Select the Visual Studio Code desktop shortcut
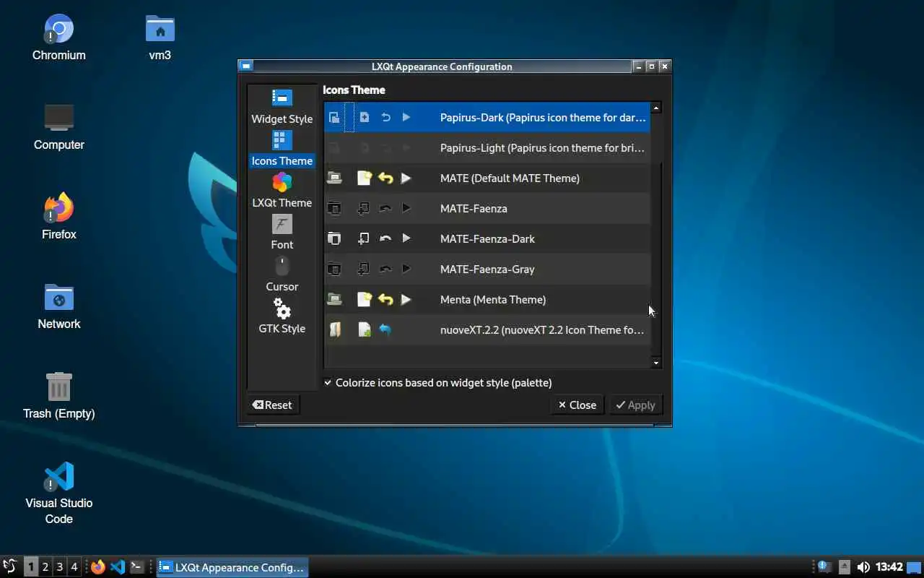The height and width of the screenshot is (578, 924). [x=59, y=493]
